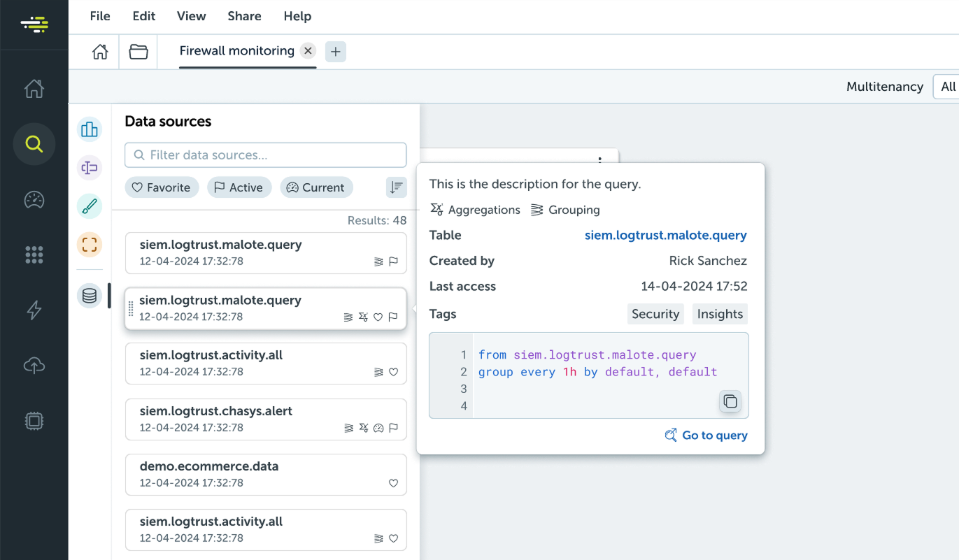The height and width of the screenshot is (560, 959).
Task: Click the bar chart panel icon
Action: pyautogui.click(x=90, y=129)
